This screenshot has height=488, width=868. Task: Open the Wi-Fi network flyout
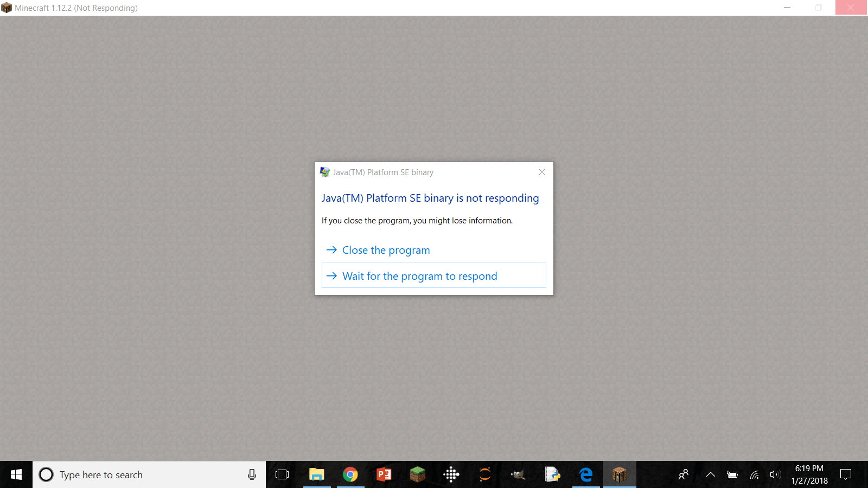click(754, 475)
